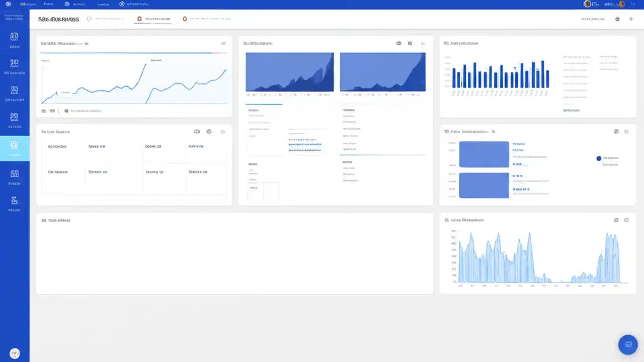This screenshot has width=644, height=362.
Task: Select the top dashboard icon in the sidebar
Action: point(14,36)
